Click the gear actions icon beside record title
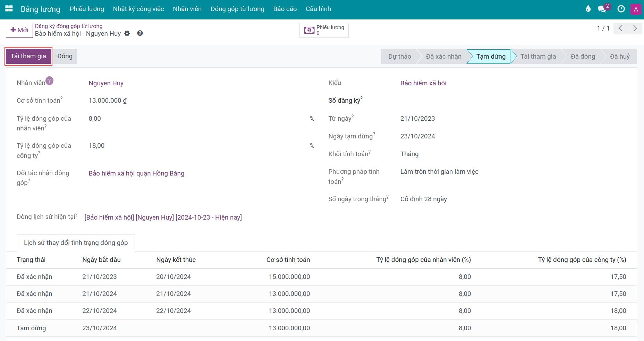The width and height of the screenshot is (644, 341). coord(127,34)
